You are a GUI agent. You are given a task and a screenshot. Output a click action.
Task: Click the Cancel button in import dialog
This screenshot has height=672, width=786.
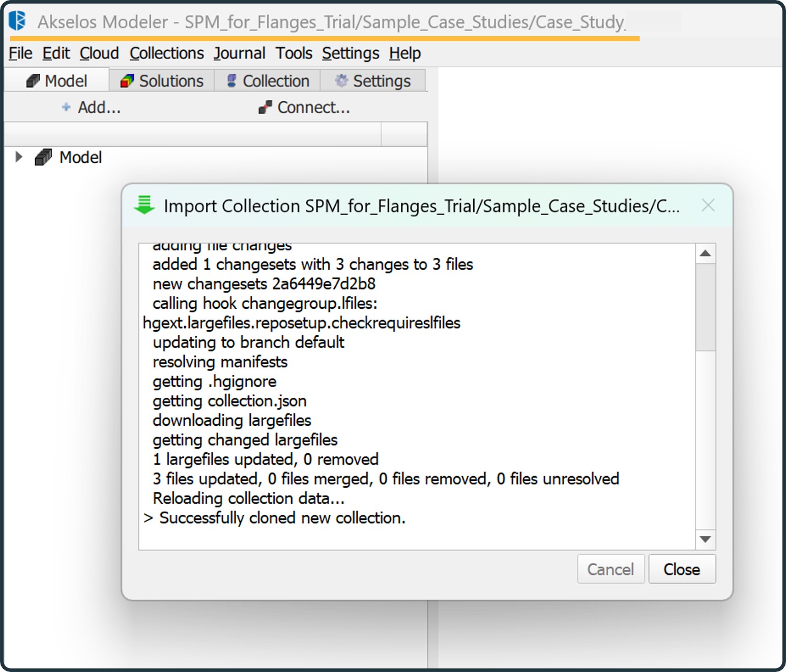pos(611,569)
